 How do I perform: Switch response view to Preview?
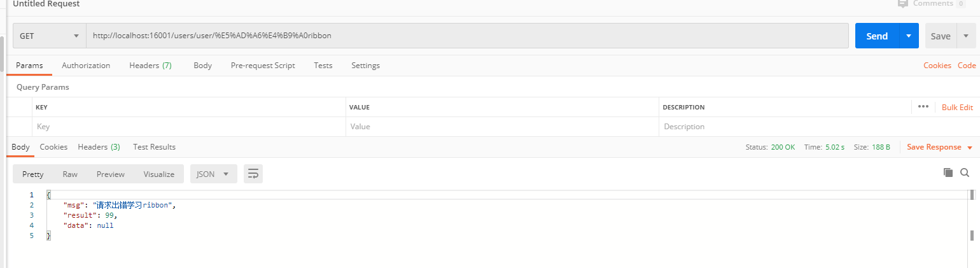tap(111, 174)
